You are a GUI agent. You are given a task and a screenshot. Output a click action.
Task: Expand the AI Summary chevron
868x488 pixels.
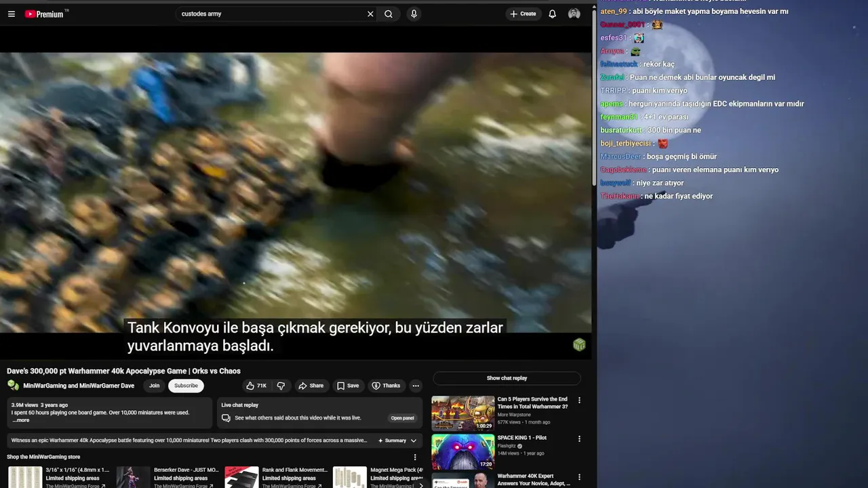tap(414, 441)
